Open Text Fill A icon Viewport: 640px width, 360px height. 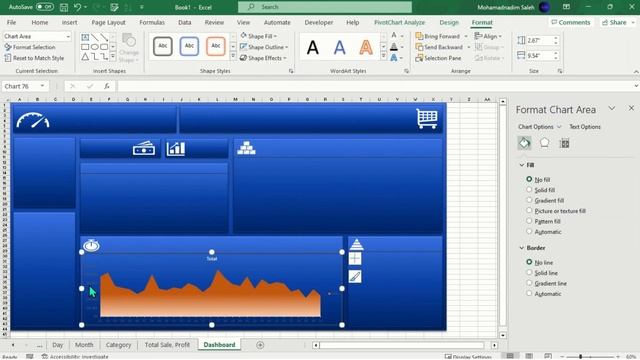[x=394, y=36]
